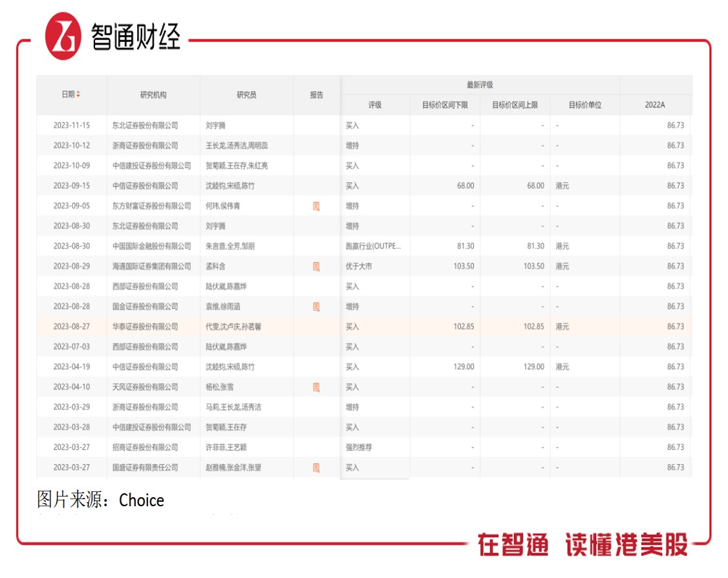The height and width of the screenshot is (578, 728).
Task: Open the report icon for 东方财富证券 row
Action: pyautogui.click(x=316, y=206)
